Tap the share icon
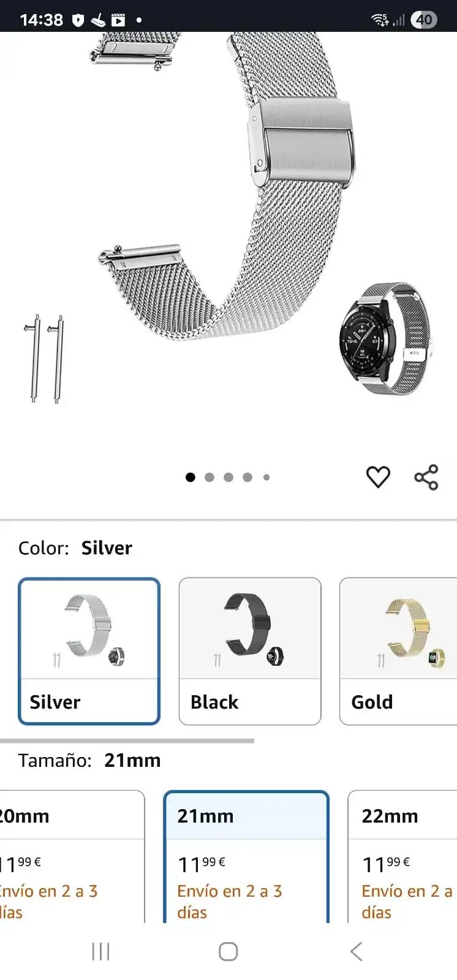The height and width of the screenshot is (980, 457). [x=426, y=477]
